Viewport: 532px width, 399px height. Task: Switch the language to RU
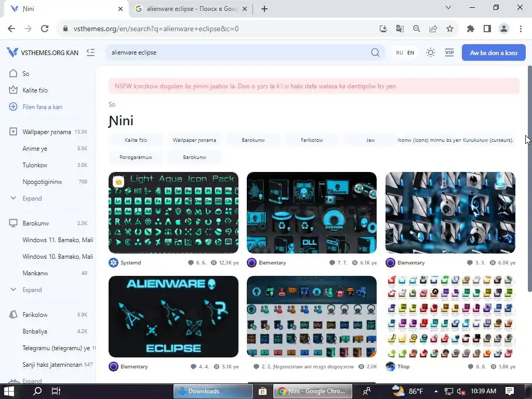pos(400,52)
